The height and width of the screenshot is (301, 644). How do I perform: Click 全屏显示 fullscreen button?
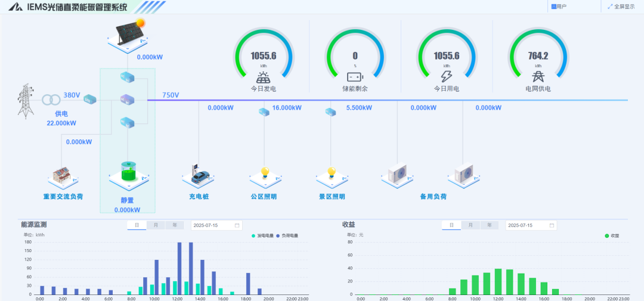621,7
